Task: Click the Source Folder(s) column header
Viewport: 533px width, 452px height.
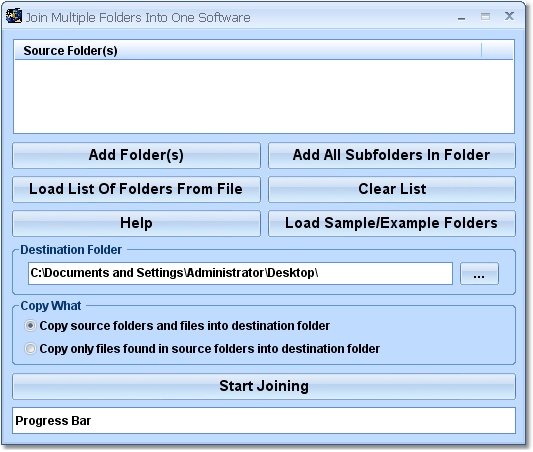Action: pyautogui.click(x=248, y=51)
